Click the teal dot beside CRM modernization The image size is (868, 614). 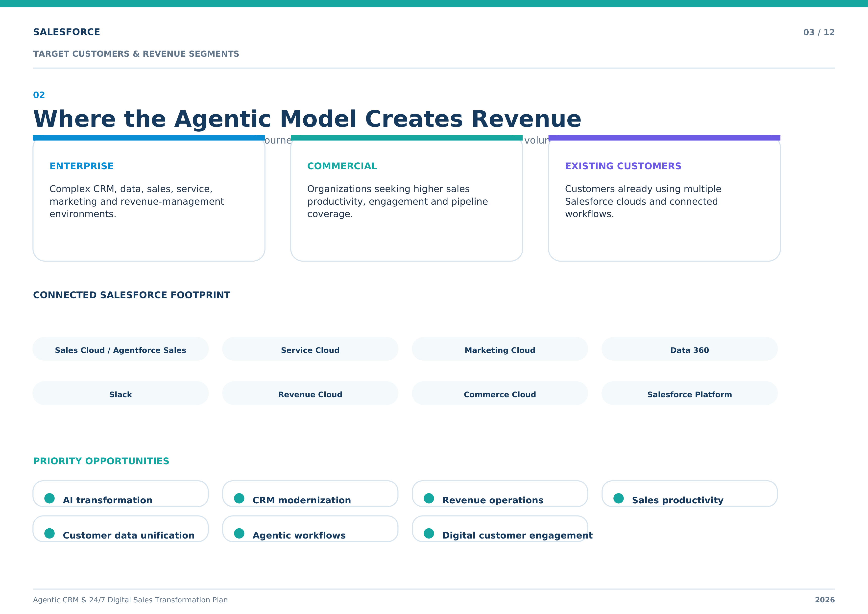tap(239, 498)
